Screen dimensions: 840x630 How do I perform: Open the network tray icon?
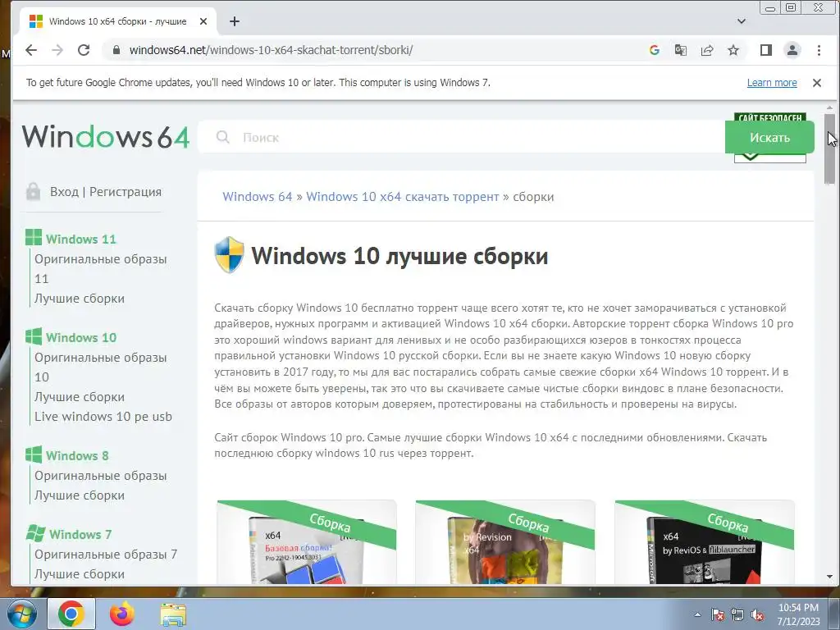pyautogui.click(x=737, y=615)
